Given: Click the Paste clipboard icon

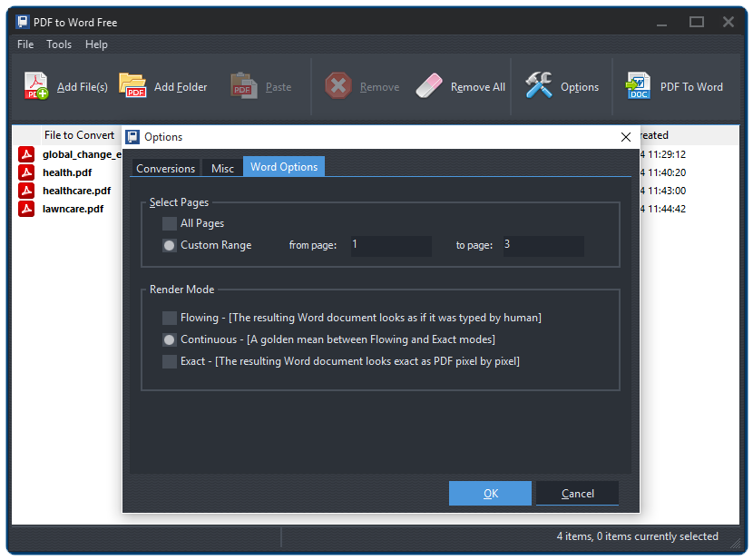Looking at the screenshot, I should pos(243,86).
